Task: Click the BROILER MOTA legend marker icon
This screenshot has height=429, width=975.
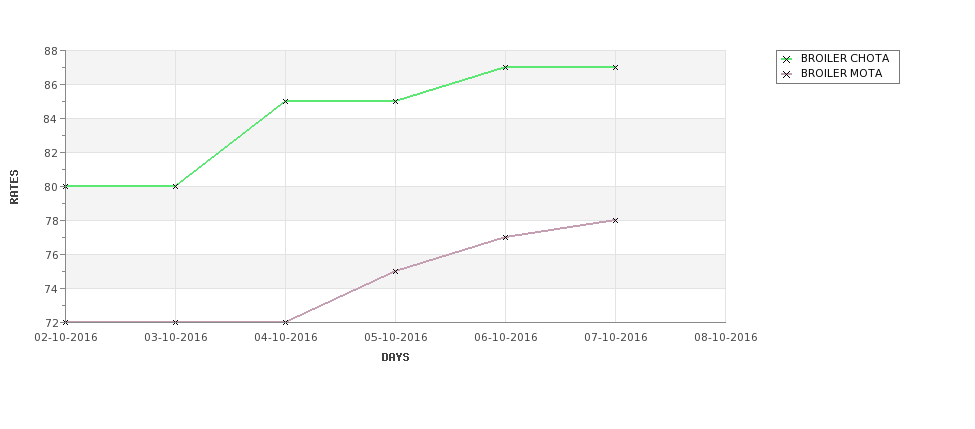Action: 787,74
